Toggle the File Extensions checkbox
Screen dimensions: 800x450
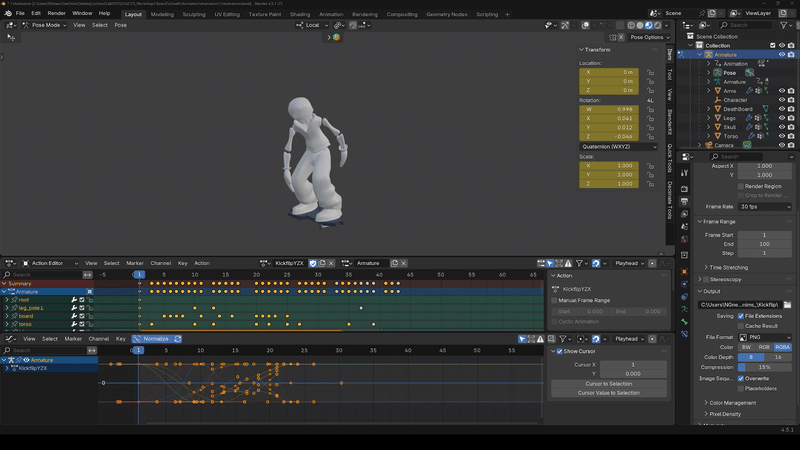tap(740, 315)
